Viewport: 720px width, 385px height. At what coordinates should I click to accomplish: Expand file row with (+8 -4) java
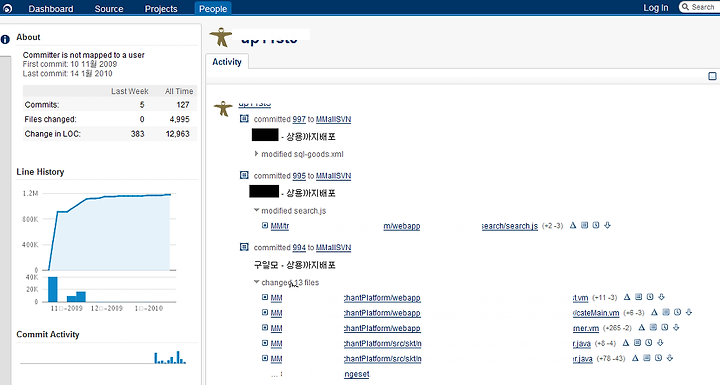(265, 343)
